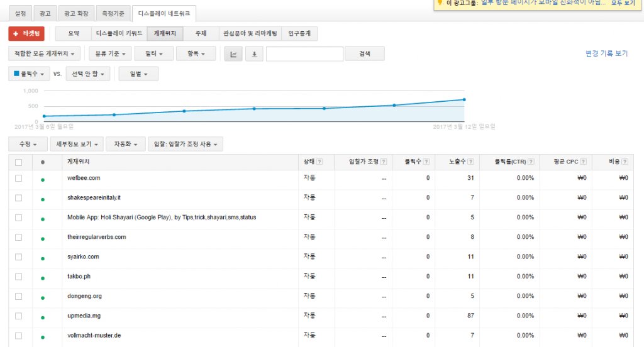Sort by the 게재위치 column header
Screen dimensions: 644x347
79,162
